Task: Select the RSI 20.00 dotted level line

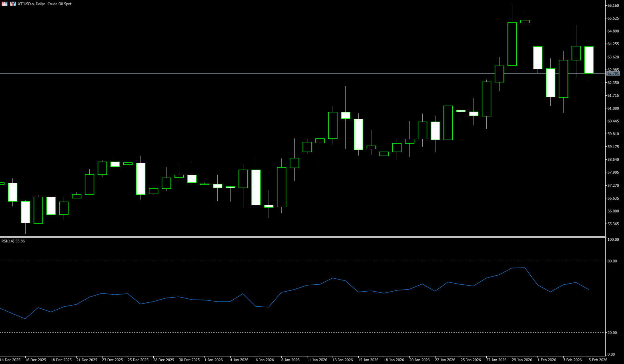Action: 280,332
